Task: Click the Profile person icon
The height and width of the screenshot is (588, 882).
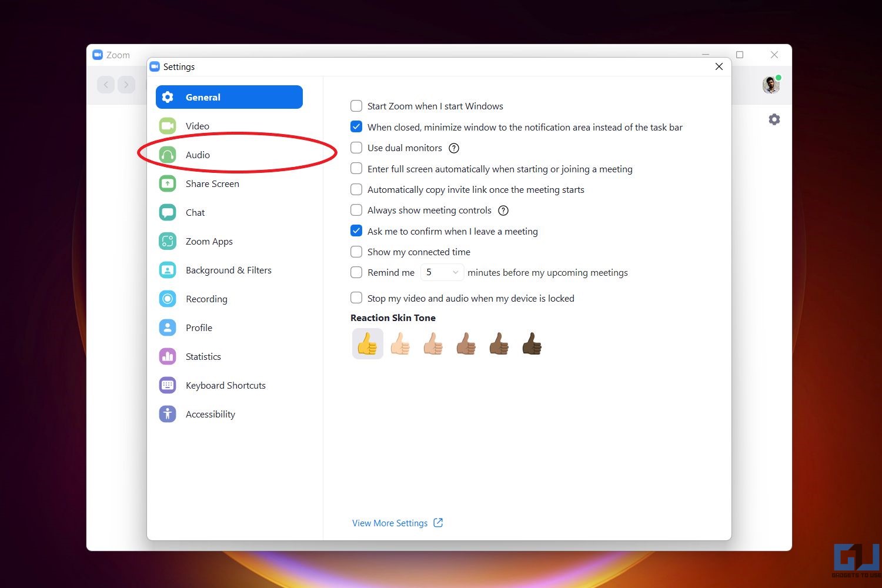Action: tap(168, 328)
